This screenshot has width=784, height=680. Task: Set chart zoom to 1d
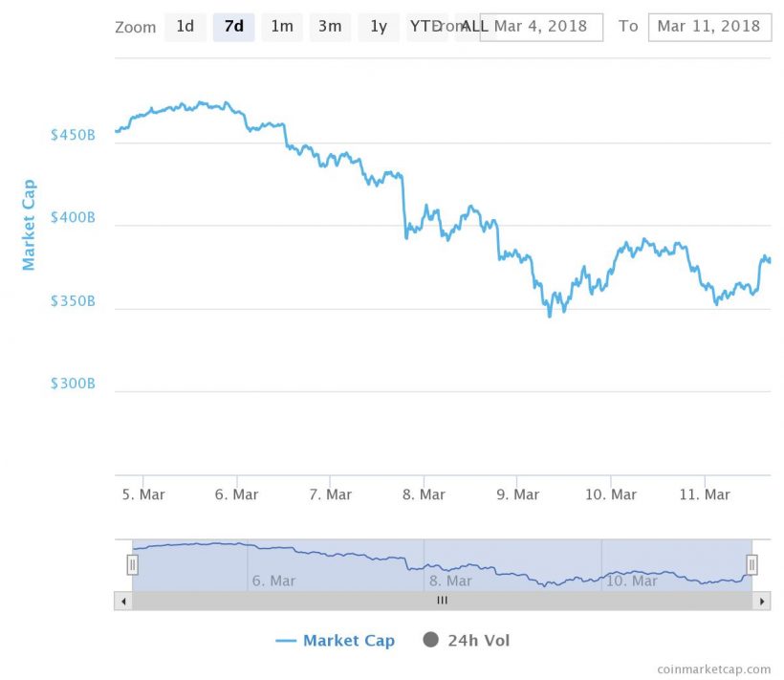pyautogui.click(x=185, y=27)
